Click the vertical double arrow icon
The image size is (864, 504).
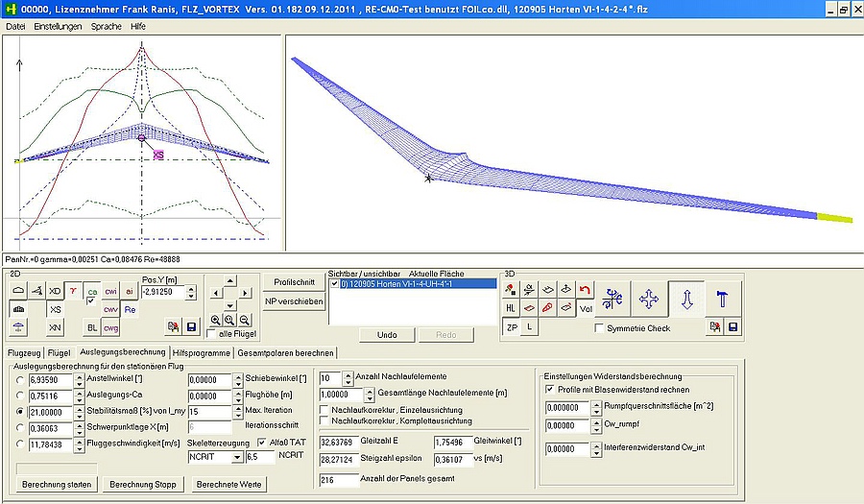point(686,300)
